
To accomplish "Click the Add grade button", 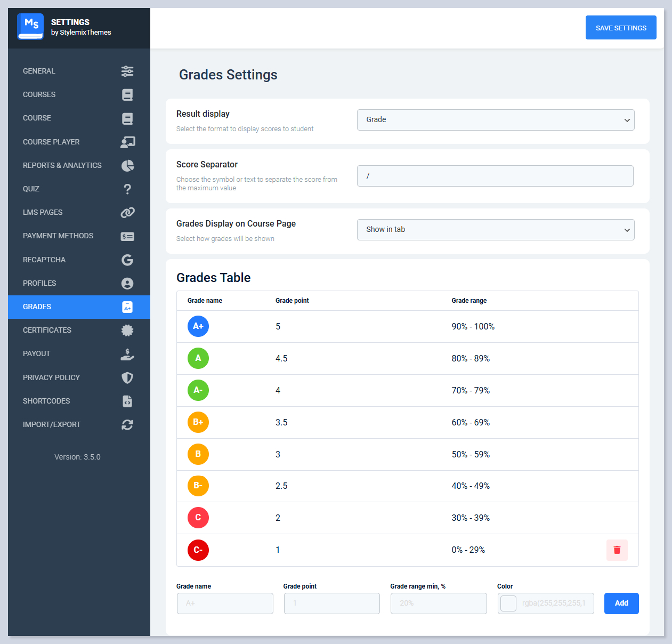I will 621,603.
